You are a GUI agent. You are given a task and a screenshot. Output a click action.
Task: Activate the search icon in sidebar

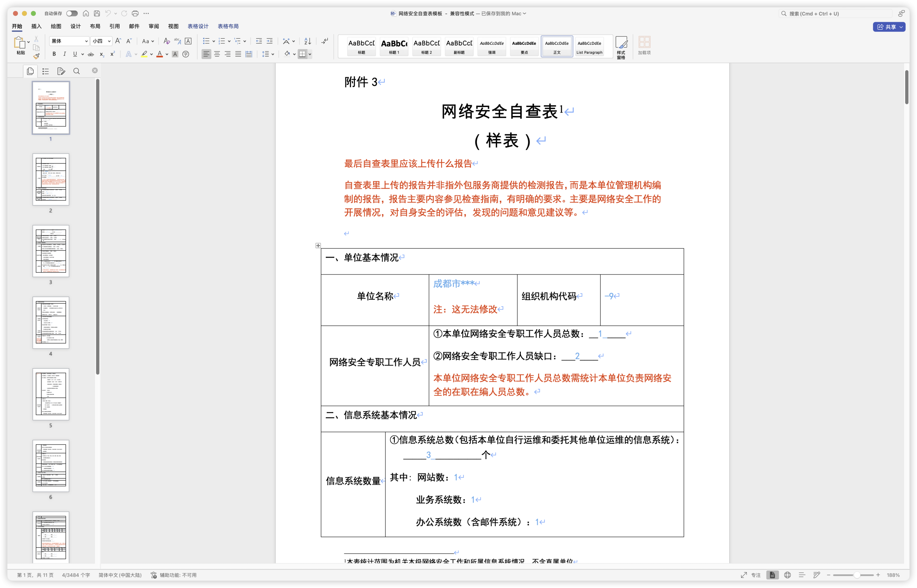[76, 71]
